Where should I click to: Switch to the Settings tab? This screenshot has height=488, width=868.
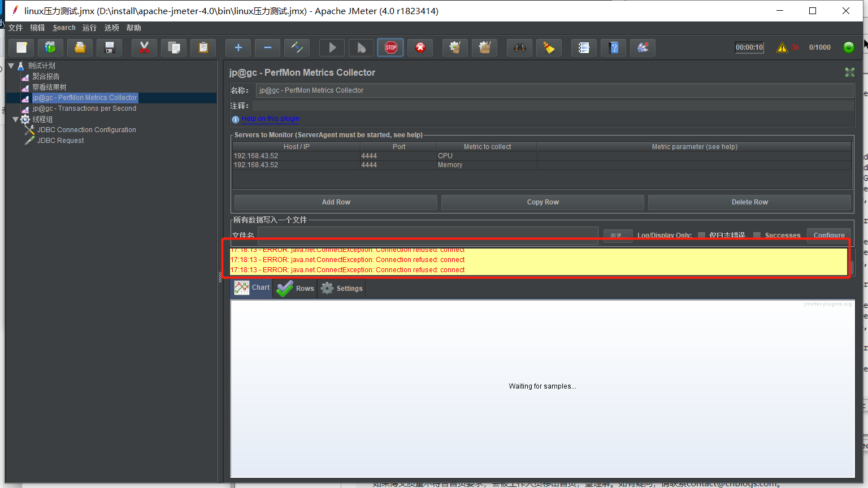(x=342, y=288)
